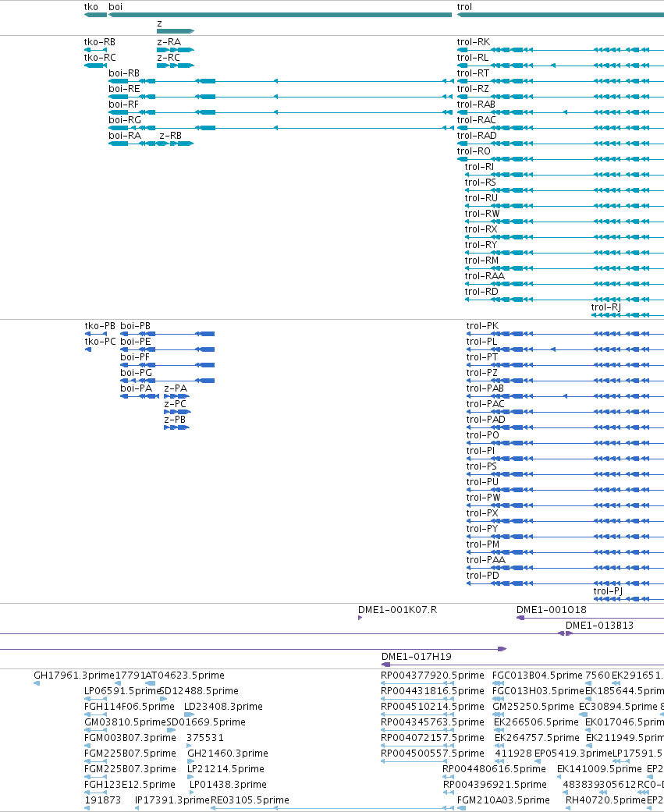Click FGM210A03.5prime EST label

pos(503,800)
